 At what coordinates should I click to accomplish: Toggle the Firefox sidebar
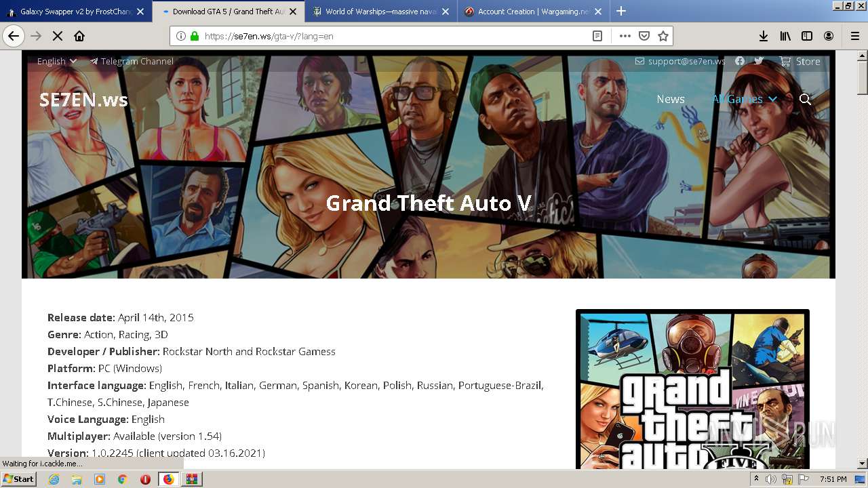click(807, 36)
